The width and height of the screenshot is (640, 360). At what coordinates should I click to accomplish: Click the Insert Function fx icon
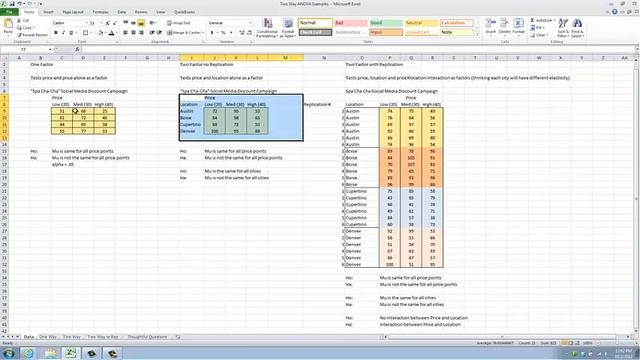(x=77, y=49)
